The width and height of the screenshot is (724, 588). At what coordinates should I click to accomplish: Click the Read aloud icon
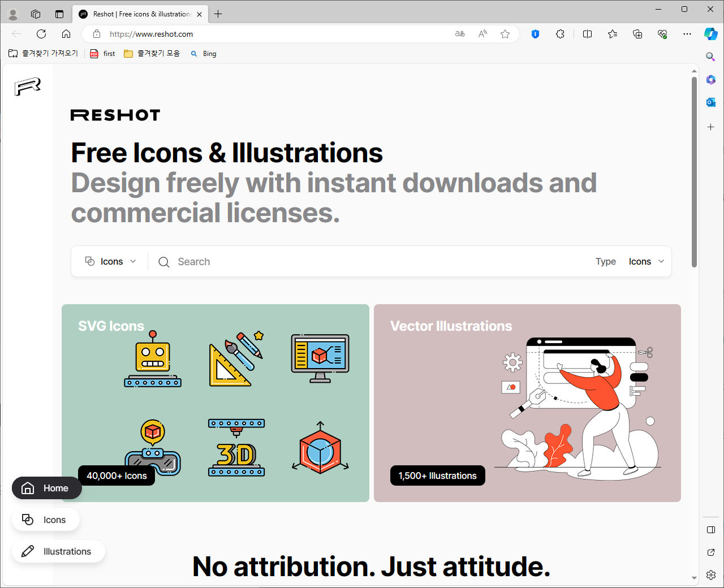(482, 34)
